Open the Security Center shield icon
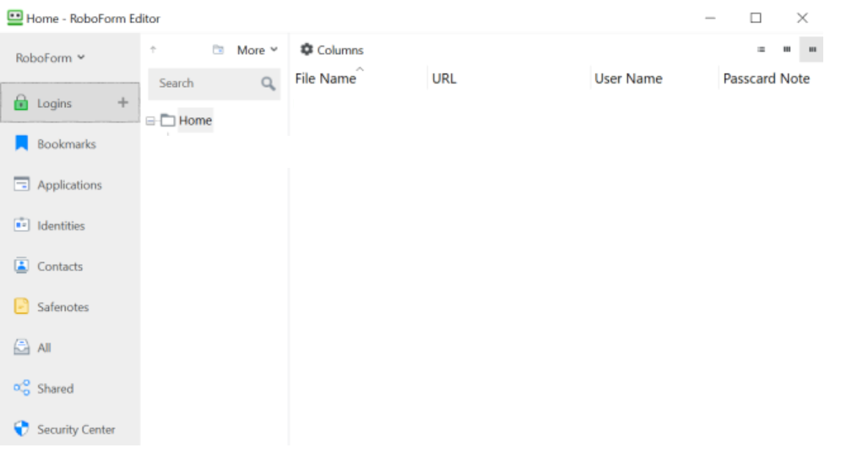This screenshot has height=453, width=868. point(22,429)
